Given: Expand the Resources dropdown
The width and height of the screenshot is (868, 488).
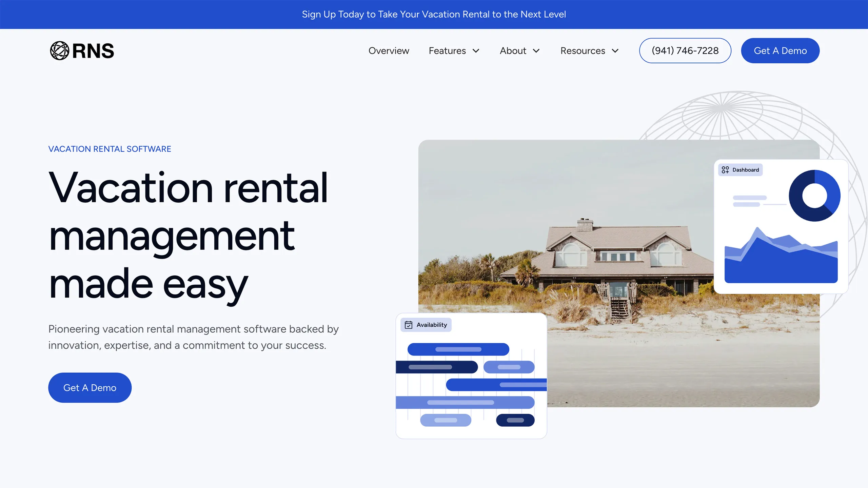Looking at the screenshot, I should 589,50.
